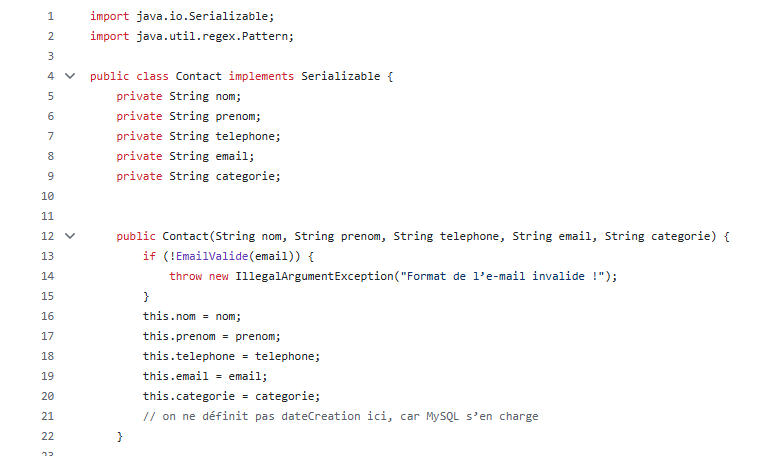Click line number 9 in the gutter
Viewport: 771px width, 456px height.
coord(49,176)
